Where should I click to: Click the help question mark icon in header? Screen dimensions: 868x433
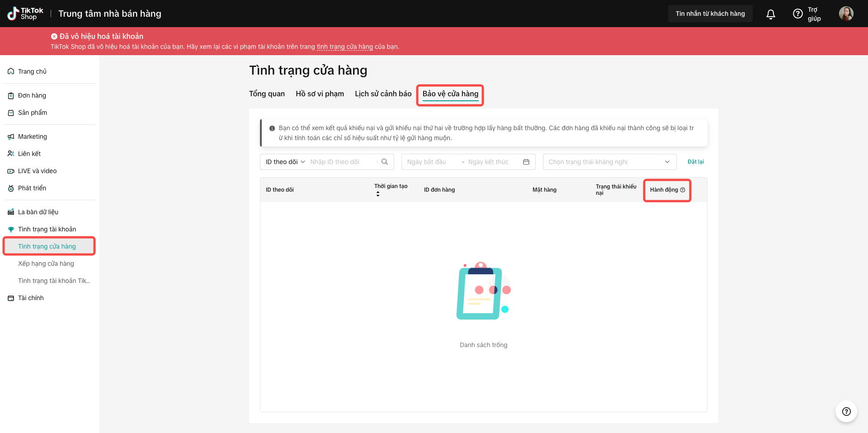coord(798,14)
